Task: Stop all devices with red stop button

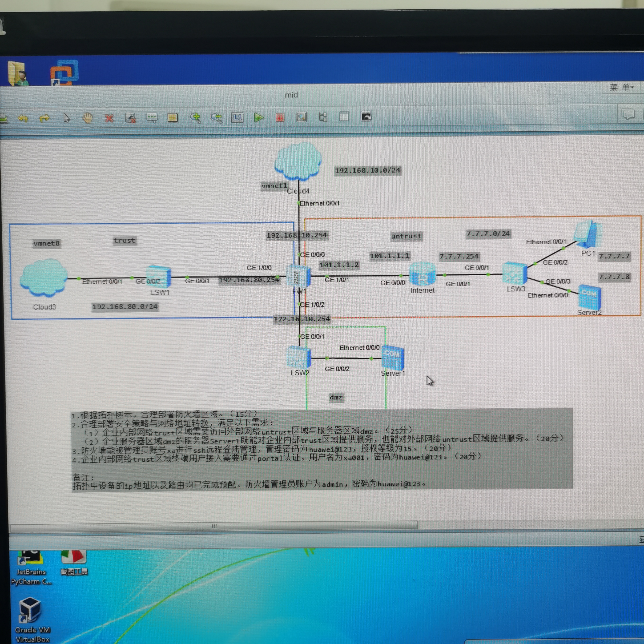Action: (280, 117)
